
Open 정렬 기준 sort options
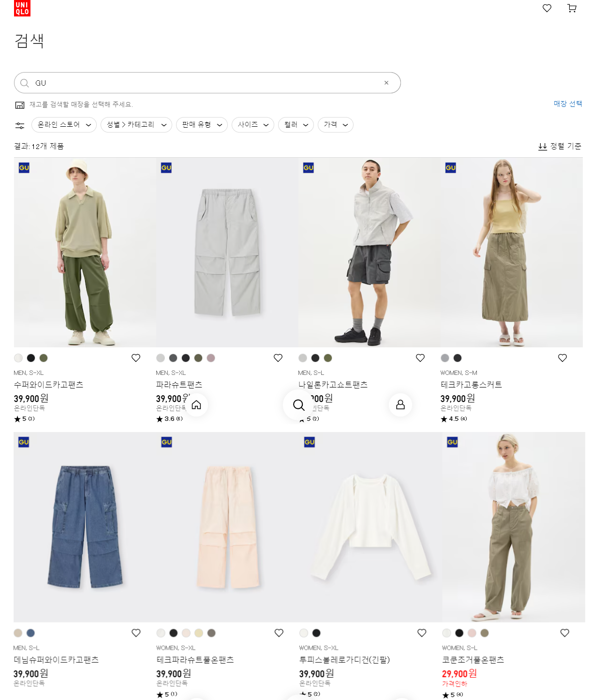(560, 146)
